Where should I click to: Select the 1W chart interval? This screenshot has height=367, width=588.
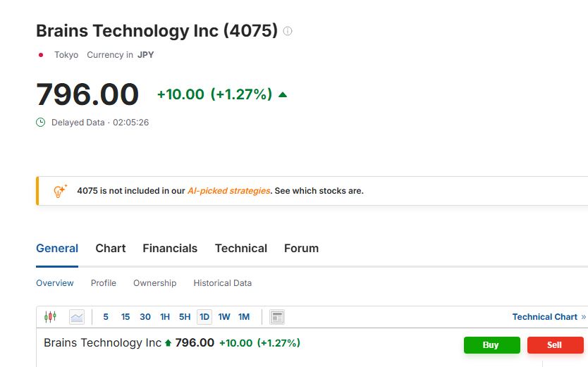pos(224,317)
